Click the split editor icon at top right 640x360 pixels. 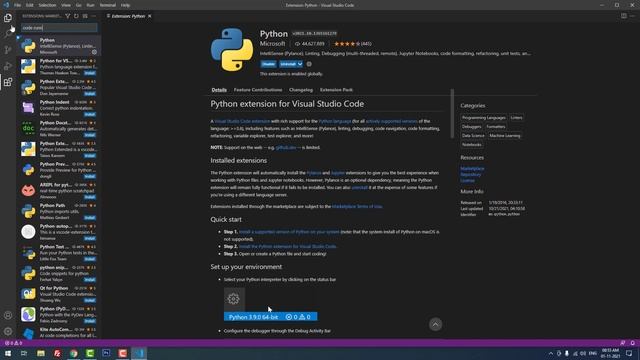tap(624, 16)
